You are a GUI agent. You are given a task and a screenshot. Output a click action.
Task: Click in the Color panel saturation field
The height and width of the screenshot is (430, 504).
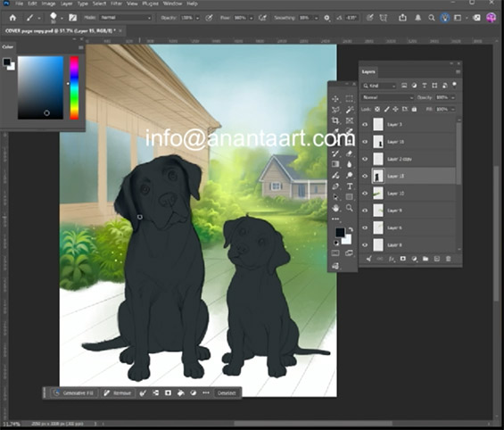[40, 87]
